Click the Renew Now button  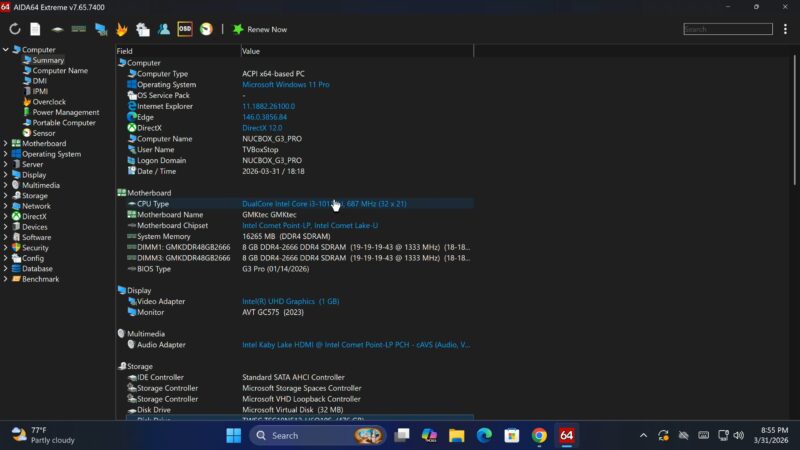(260, 29)
